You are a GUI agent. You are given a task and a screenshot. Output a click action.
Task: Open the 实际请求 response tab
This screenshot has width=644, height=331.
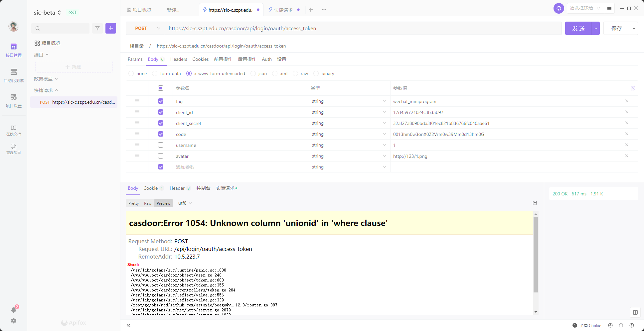point(226,188)
